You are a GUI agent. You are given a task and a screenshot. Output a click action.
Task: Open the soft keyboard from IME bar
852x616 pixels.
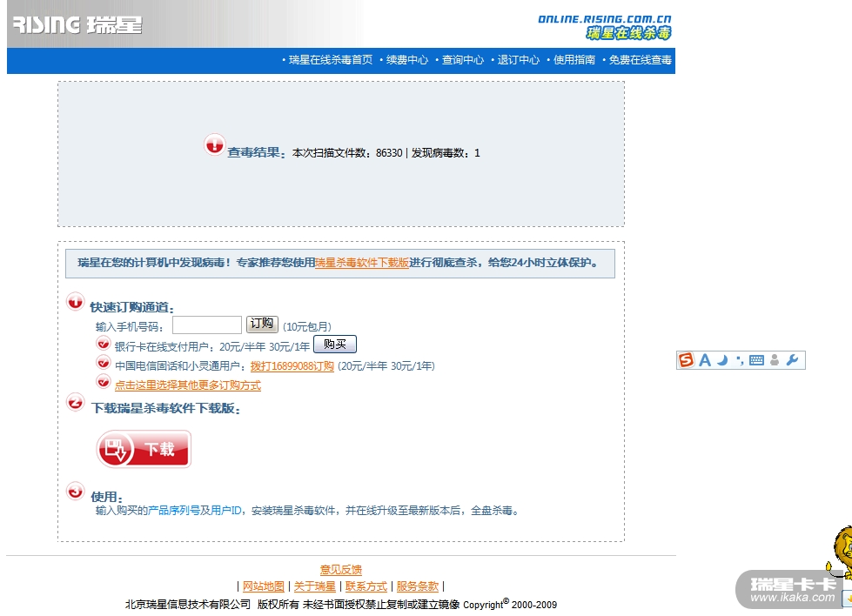(x=756, y=360)
